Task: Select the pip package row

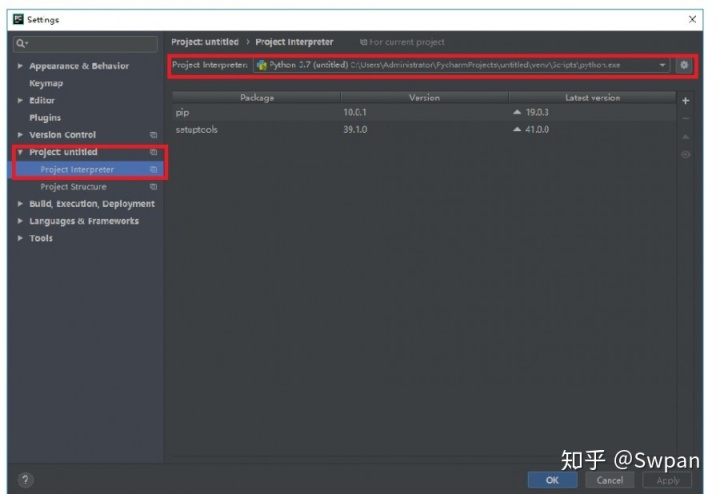Action: [x=424, y=112]
